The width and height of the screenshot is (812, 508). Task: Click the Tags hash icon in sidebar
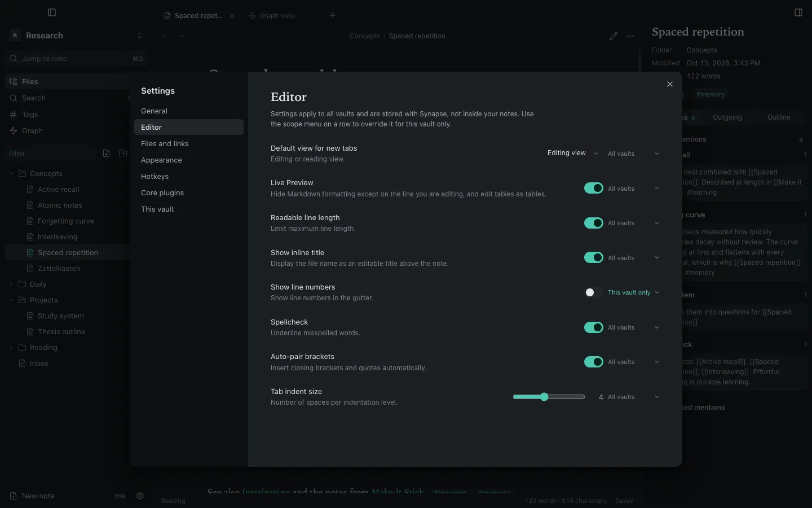click(x=14, y=115)
